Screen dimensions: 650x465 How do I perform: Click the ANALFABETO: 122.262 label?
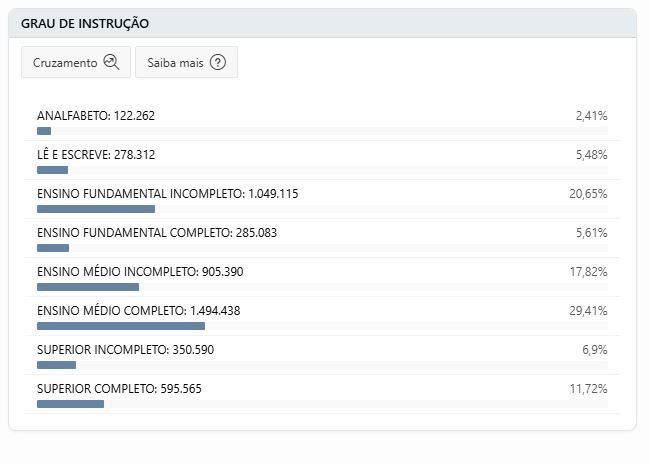(96, 116)
